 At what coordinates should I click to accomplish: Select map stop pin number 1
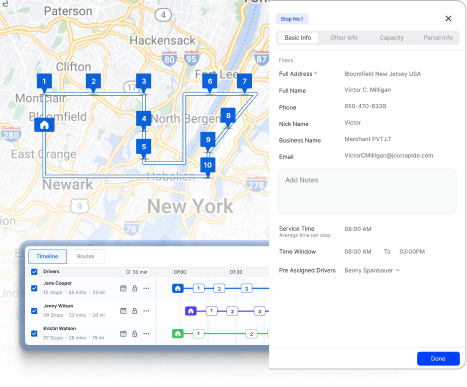(44, 81)
